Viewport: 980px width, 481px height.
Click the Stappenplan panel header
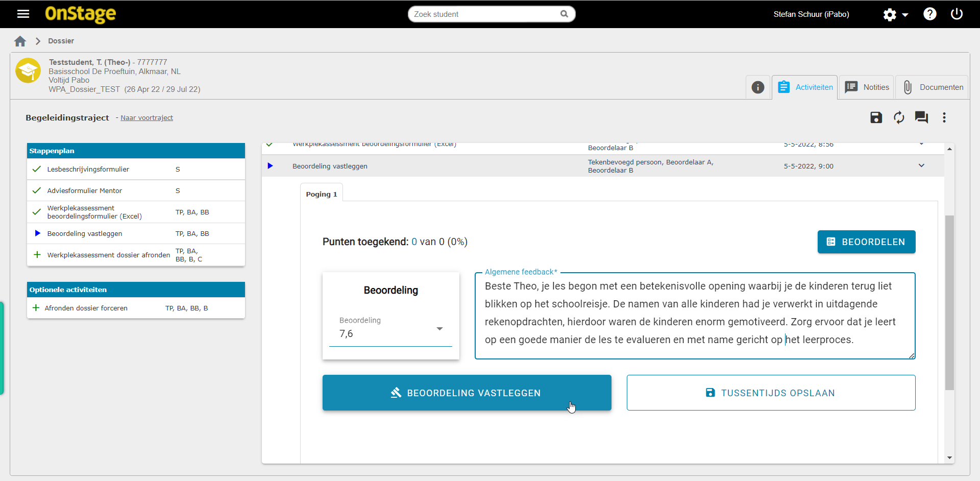[136, 151]
